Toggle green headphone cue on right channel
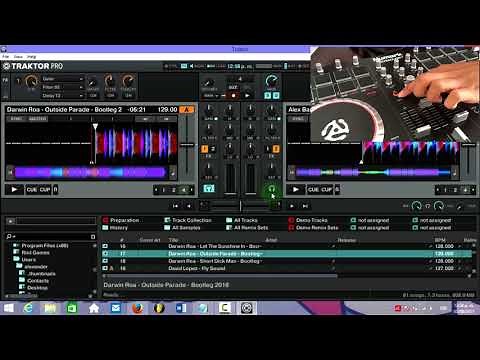The height and width of the screenshot is (360, 480). [271, 189]
